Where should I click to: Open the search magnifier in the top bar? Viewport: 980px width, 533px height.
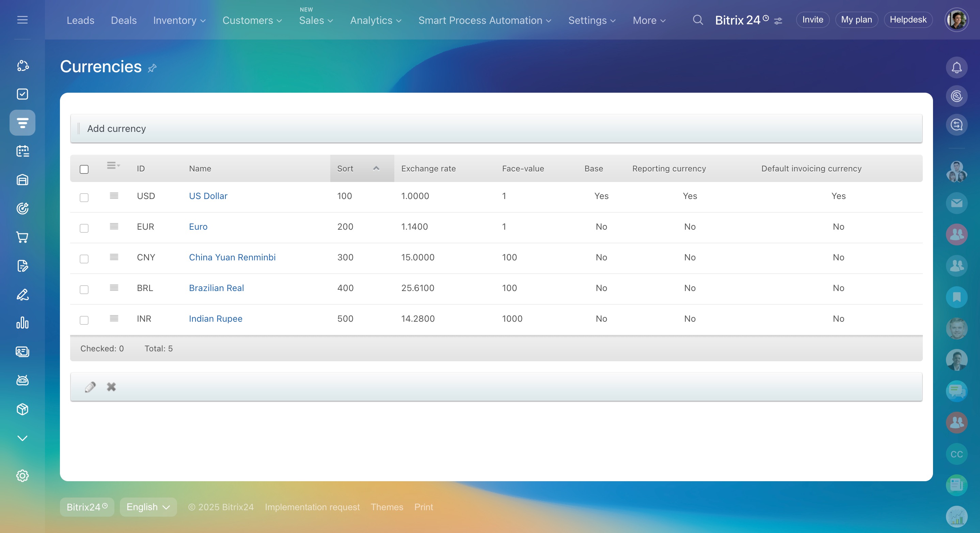[x=697, y=20]
